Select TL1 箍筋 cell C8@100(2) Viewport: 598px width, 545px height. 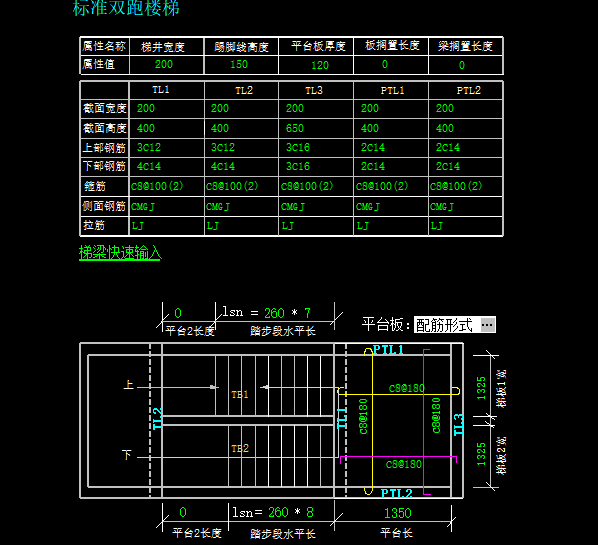157,186
